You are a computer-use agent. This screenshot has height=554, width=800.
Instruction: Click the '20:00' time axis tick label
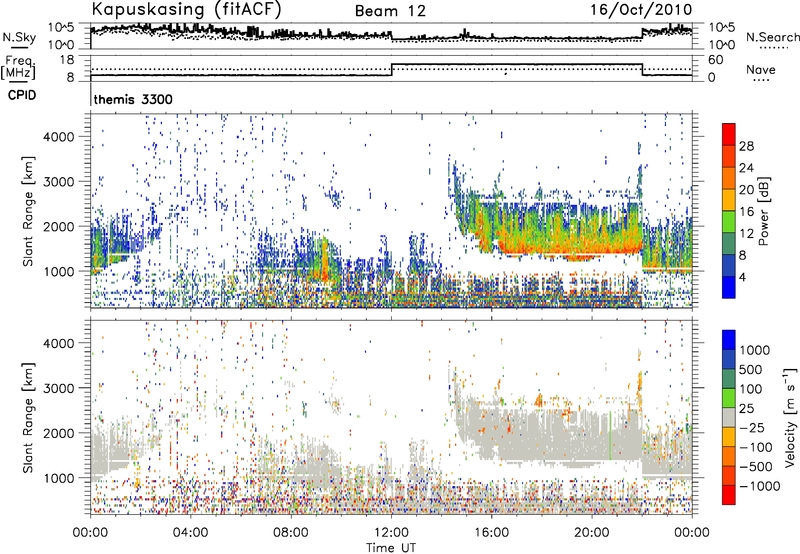point(592,533)
